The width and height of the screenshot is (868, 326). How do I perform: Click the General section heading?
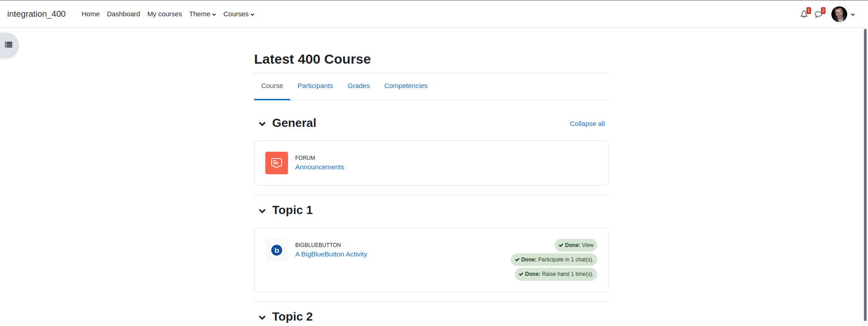[294, 123]
